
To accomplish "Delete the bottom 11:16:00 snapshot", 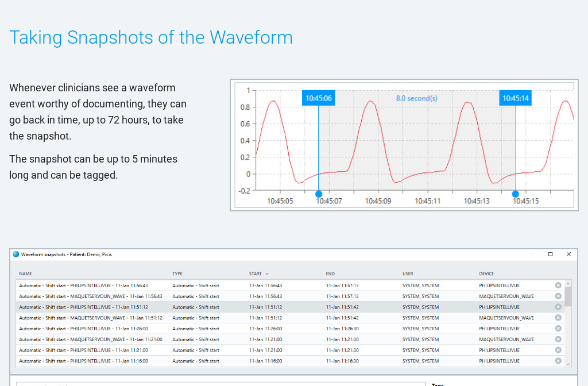I will tap(558, 361).
